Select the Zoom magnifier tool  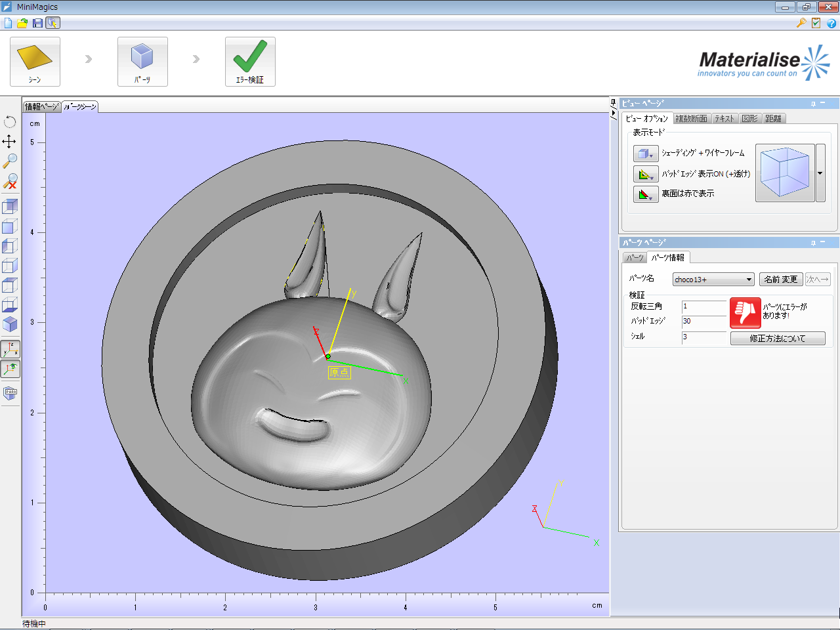tap(10, 161)
